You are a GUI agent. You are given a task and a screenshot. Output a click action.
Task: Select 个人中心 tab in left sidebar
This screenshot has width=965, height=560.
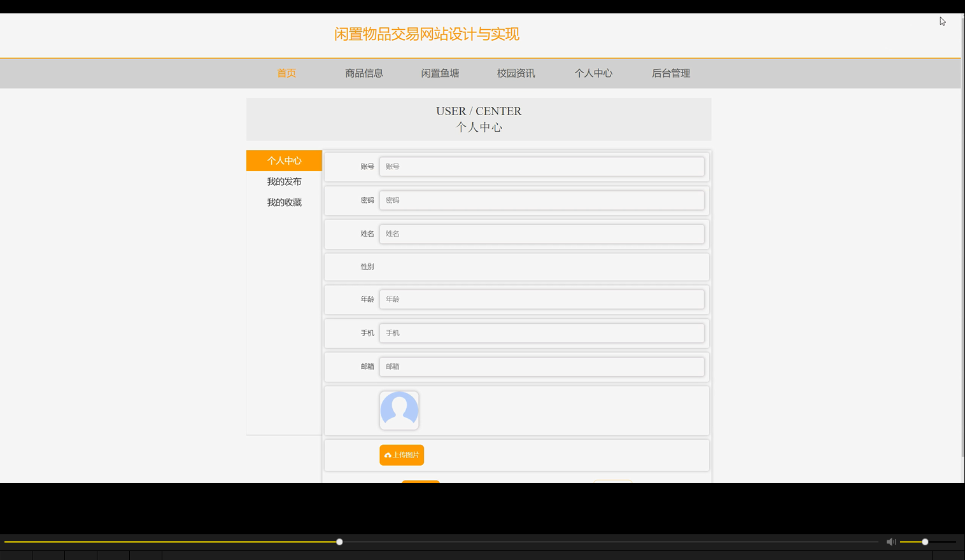click(x=284, y=160)
